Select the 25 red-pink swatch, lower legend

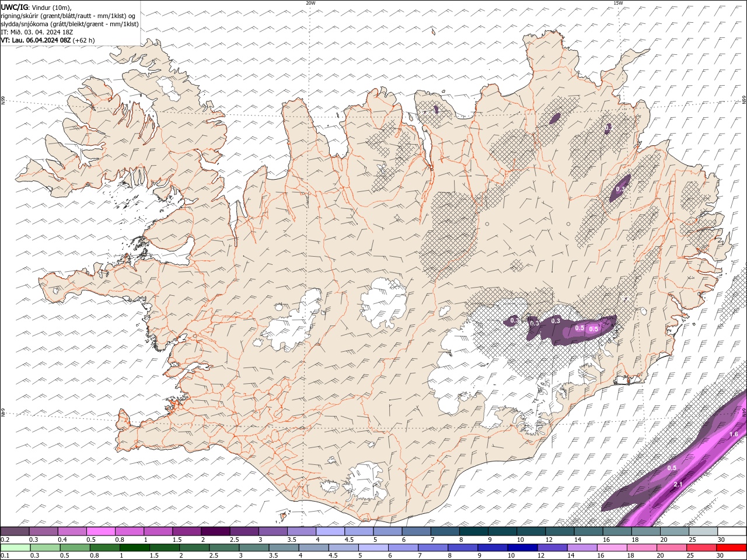pos(701,548)
